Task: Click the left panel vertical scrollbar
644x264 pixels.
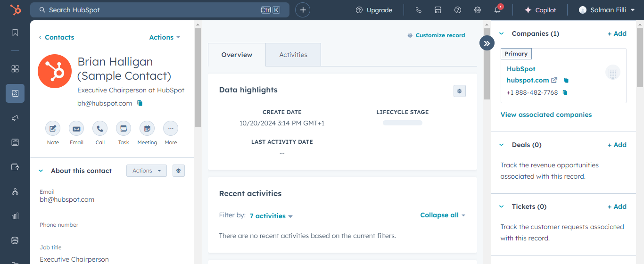Action: tap(198, 78)
